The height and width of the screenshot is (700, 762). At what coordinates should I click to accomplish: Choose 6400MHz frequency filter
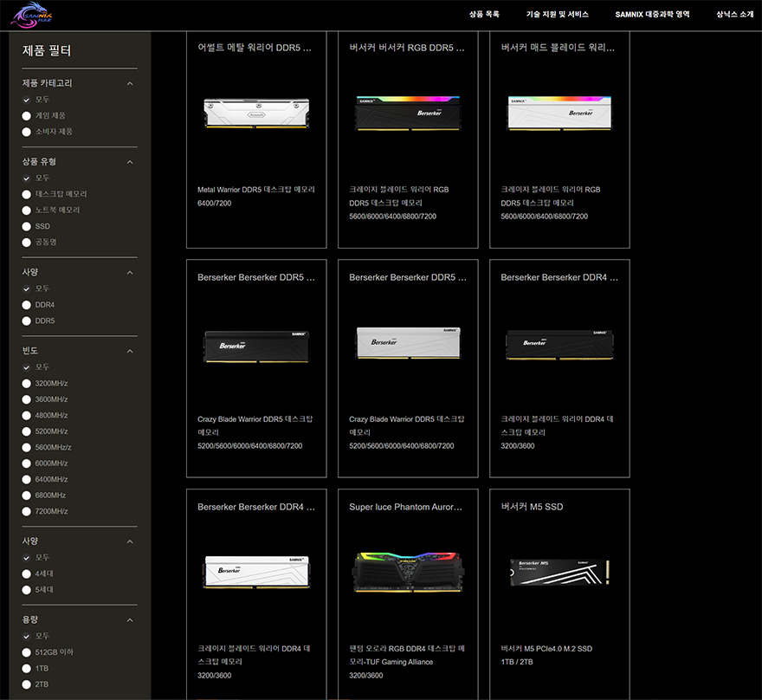[x=26, y=480]
